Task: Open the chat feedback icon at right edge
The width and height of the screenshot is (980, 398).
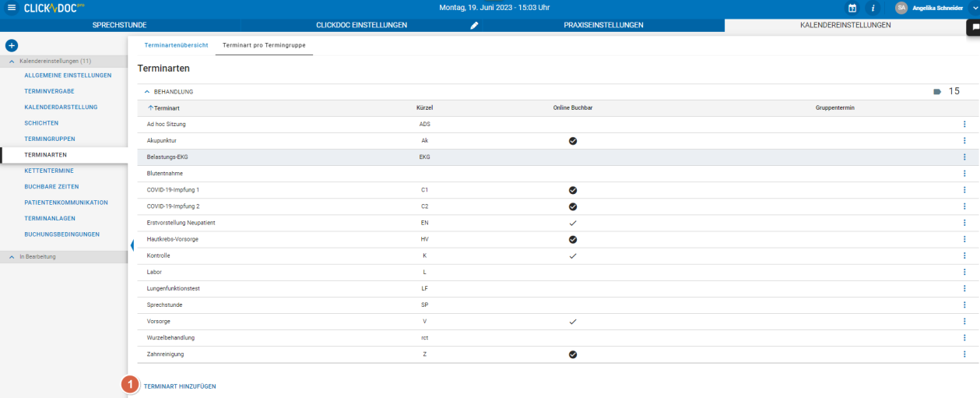Action: point(975,26)
